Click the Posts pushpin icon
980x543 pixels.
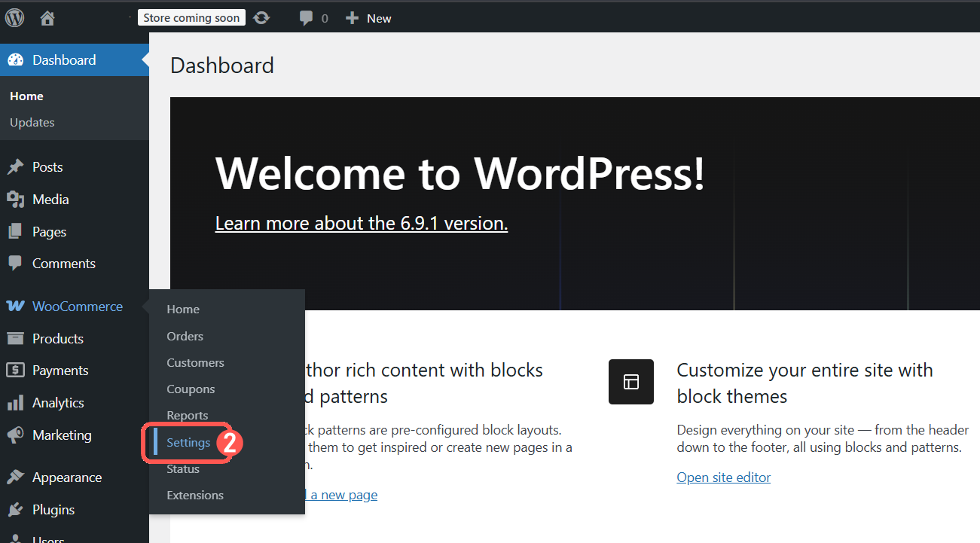coord(16,167)
